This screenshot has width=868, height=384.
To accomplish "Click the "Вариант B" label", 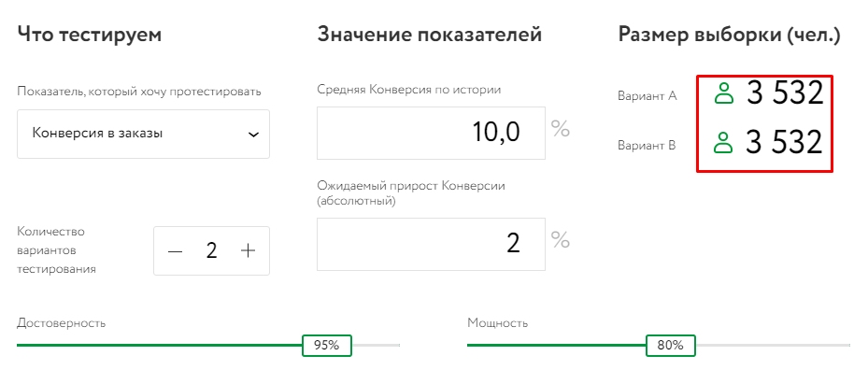I will 647,145.
